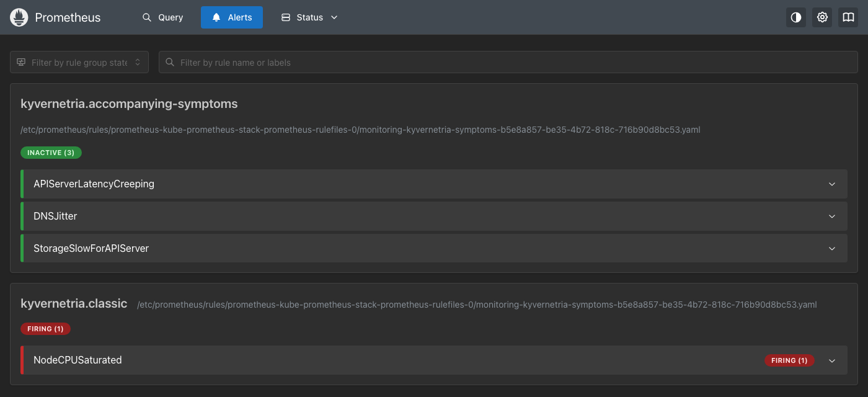This screenshot has height=397, width=868.
Task: Click the bell icon on the Alerts tab
Action: click(x=216, y=17)
